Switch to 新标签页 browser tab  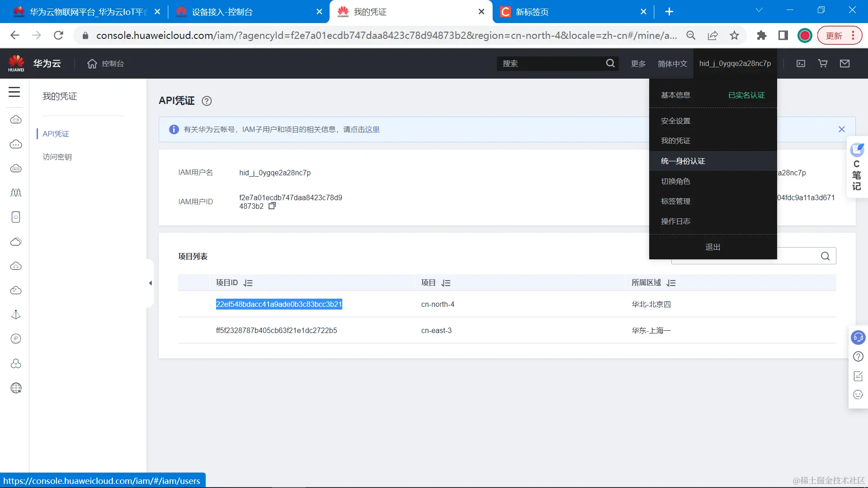(574, 12)
